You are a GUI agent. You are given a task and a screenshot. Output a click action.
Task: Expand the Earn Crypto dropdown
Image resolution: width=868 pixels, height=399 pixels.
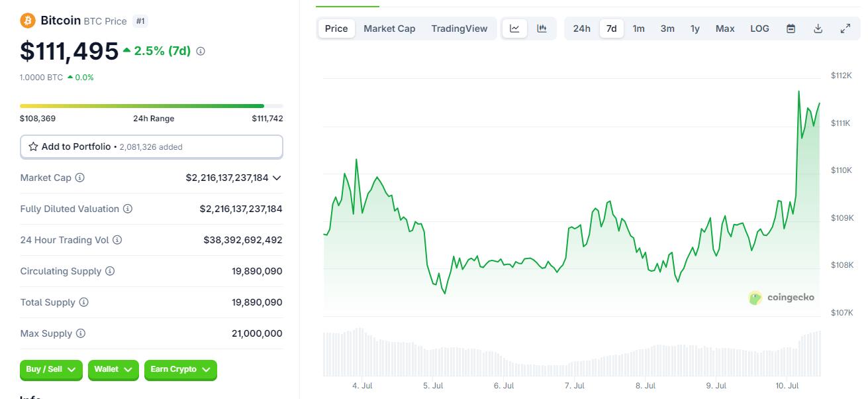coord(180,369)
